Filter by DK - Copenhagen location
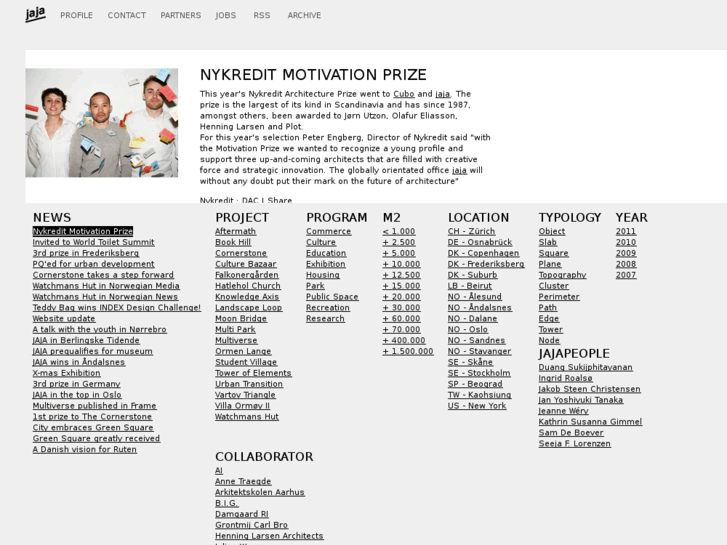The height and width of the screenshot is (545, 727). click(484, 253)
